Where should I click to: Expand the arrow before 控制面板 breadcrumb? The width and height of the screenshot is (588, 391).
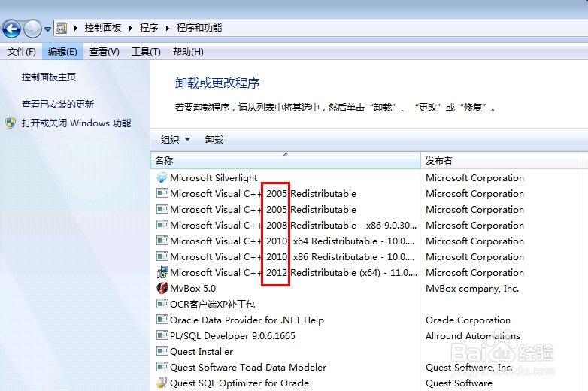coord(76,28)
